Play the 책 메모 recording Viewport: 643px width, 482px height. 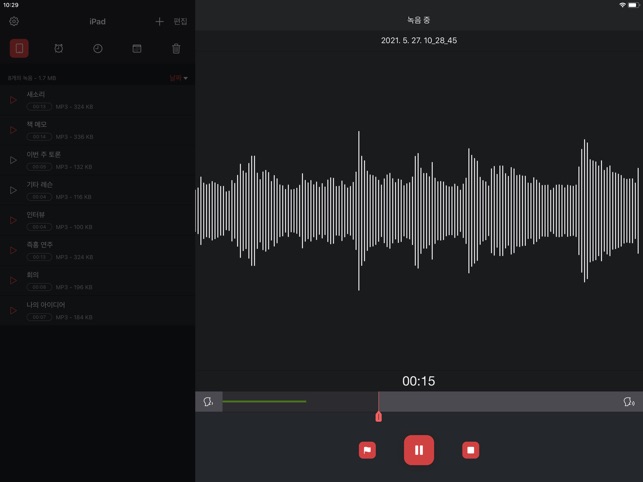tap(13, 130)
